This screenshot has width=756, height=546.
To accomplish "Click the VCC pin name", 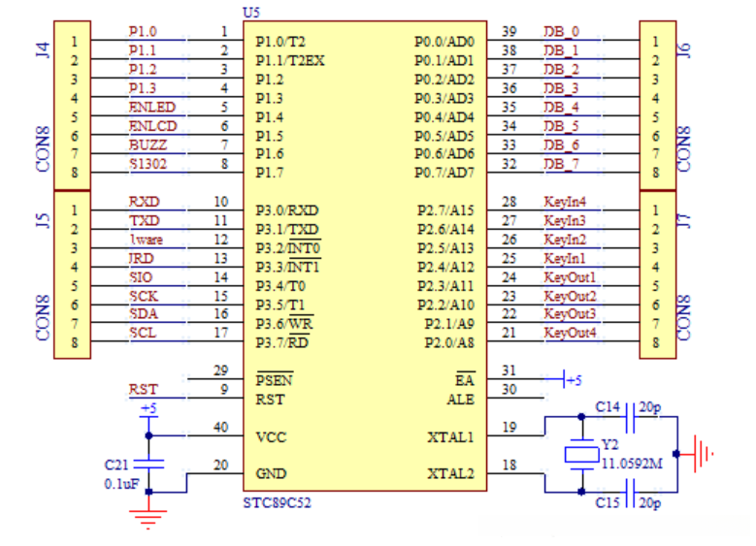I will tap(271, 437).
